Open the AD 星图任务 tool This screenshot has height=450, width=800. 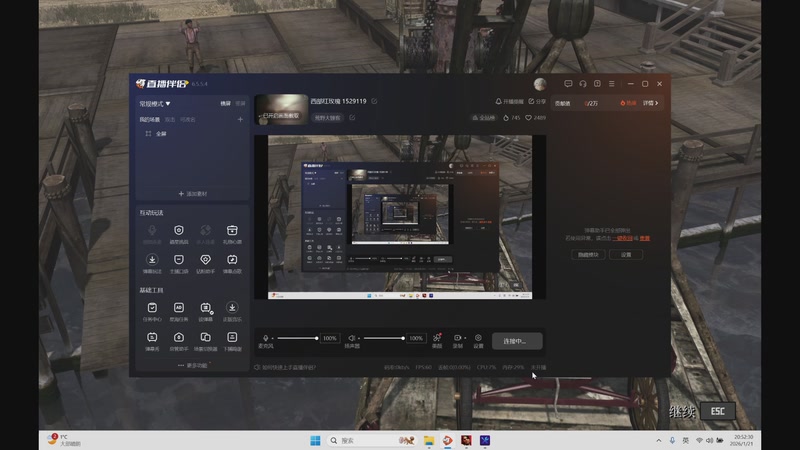pos(179,312)
